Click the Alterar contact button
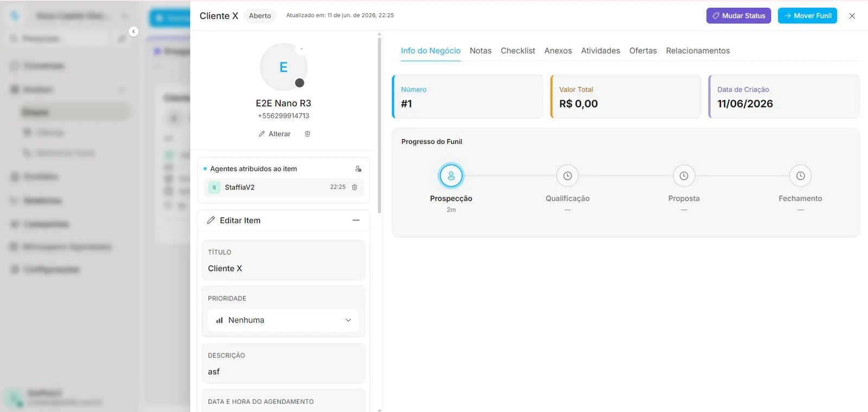Screen dimensions: 868x412 coord(275,134)
